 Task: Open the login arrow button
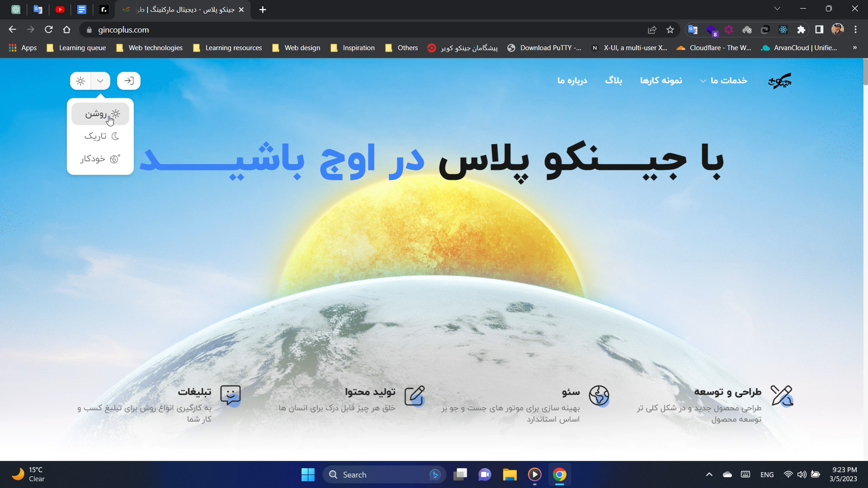(129, 81)
